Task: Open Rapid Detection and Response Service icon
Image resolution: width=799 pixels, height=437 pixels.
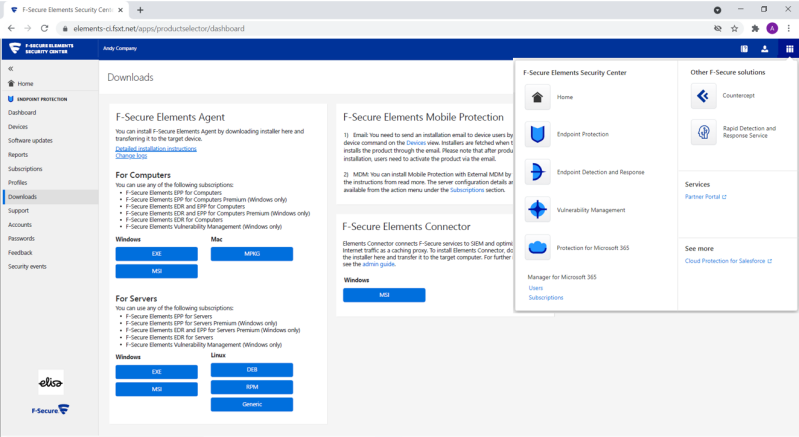Action: point(704,132)
